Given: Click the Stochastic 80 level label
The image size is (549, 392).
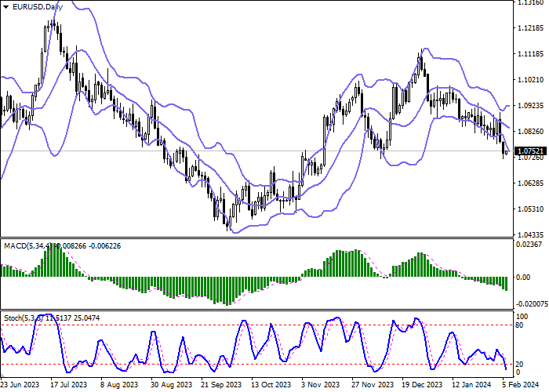Looking at the screenshot, I should pyautogui.click(x=520, y=325).
